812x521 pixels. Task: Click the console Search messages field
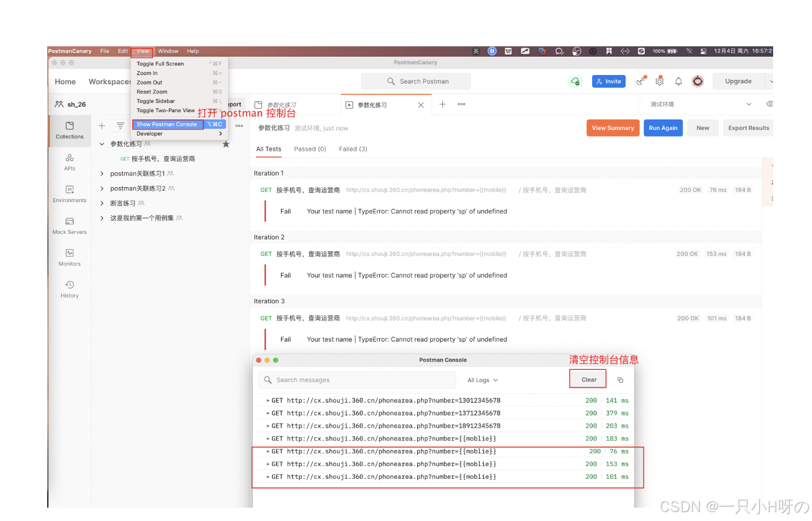(357, 380)
